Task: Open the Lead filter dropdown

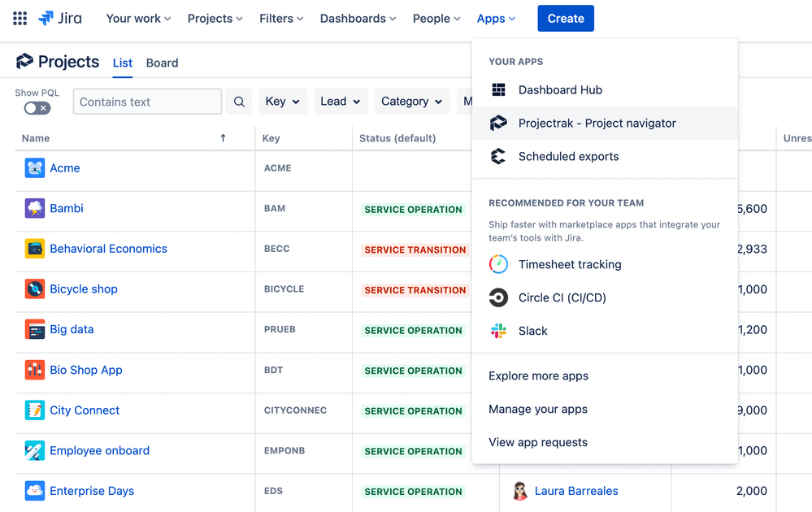Action: click(341, 102)
